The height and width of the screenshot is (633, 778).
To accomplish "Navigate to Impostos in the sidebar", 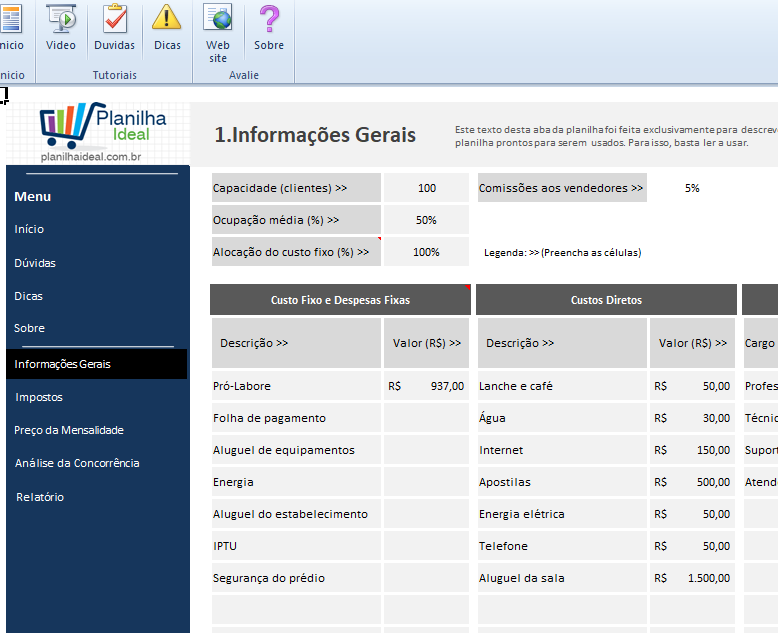I will (39, 397).
